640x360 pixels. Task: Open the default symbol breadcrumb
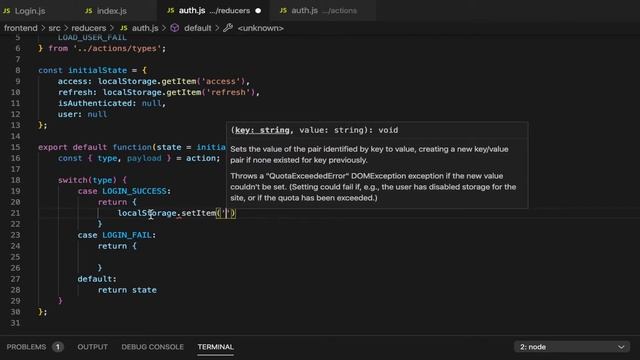tap(198, 28)
